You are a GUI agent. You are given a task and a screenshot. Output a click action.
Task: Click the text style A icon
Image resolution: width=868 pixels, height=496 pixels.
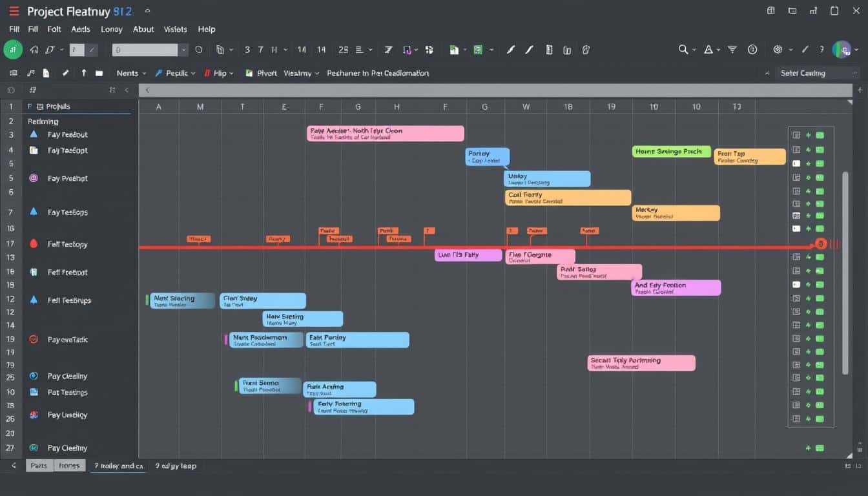tap(708, 50)
